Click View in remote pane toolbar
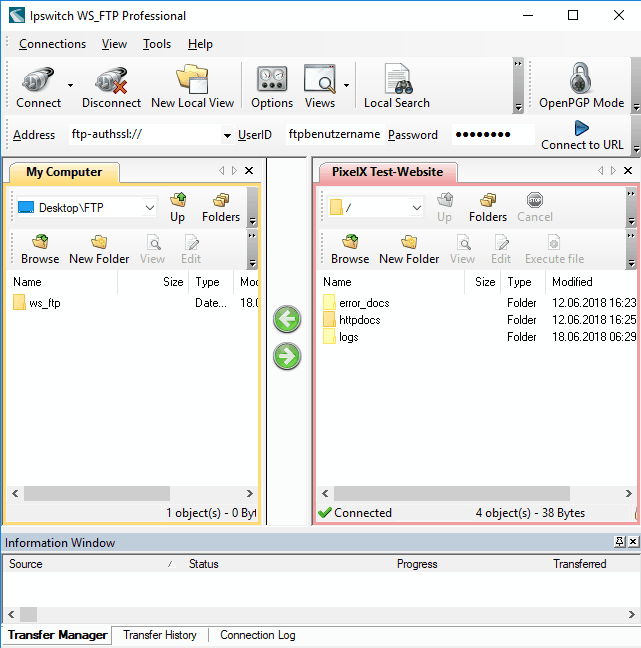Viewport: 641px width, 648px height. (x=462, y=250)
